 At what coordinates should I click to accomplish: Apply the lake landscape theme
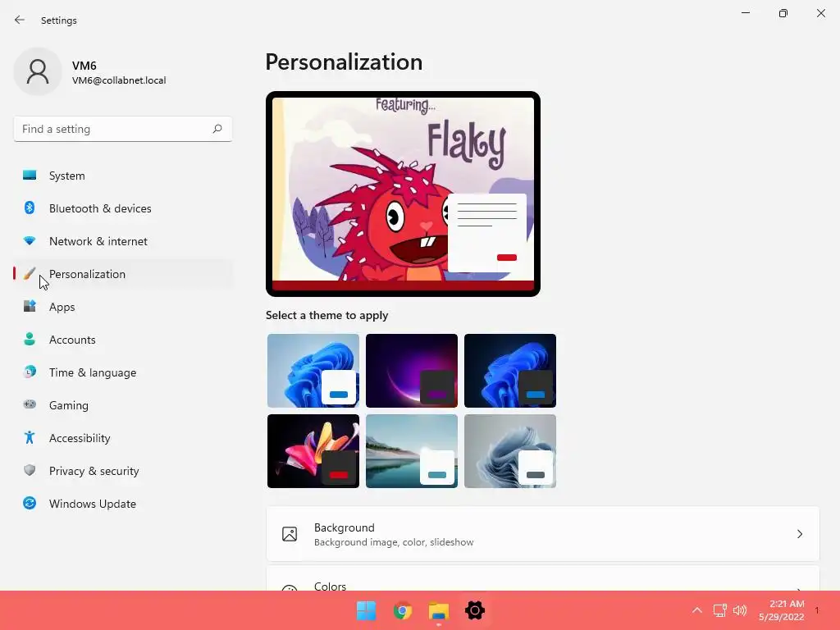[x=412, y=451]
